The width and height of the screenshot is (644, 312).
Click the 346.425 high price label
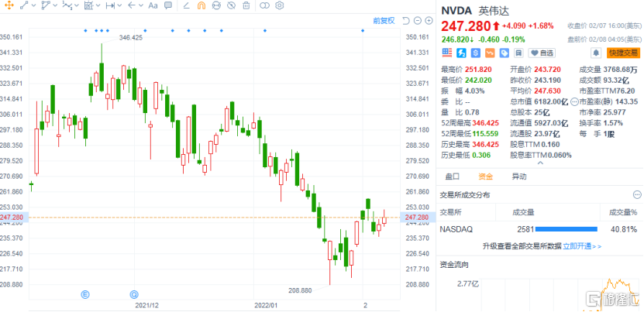tap(131, 37)
